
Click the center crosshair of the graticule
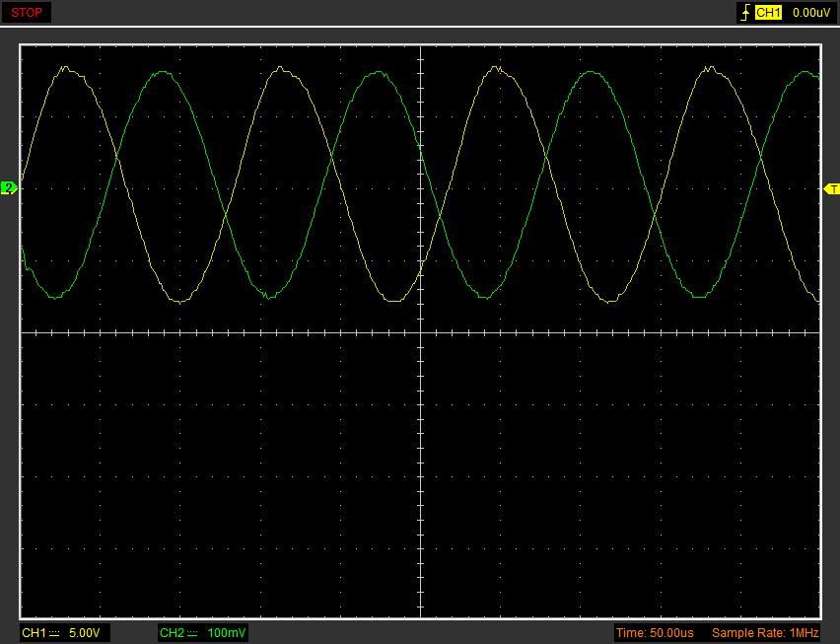click(x=421, y=332)
